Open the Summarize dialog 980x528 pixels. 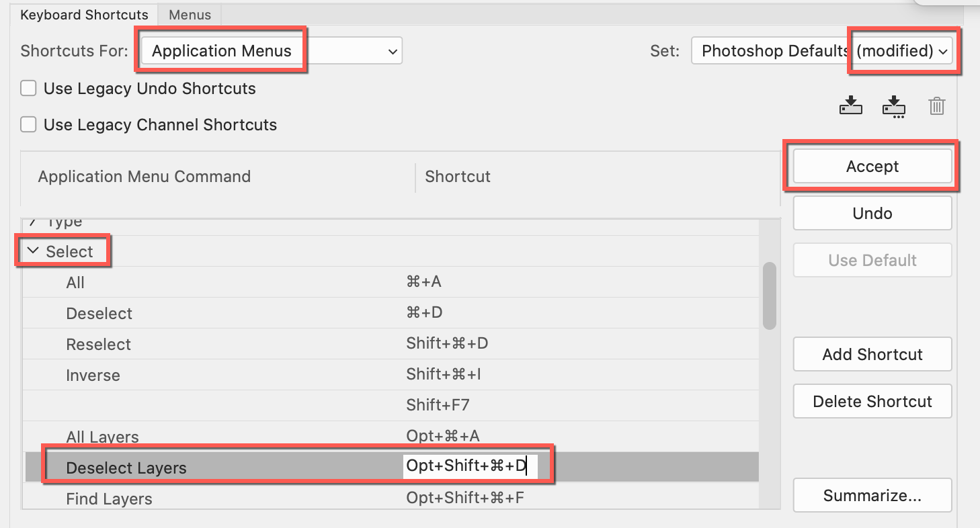(x=872, y=495)
